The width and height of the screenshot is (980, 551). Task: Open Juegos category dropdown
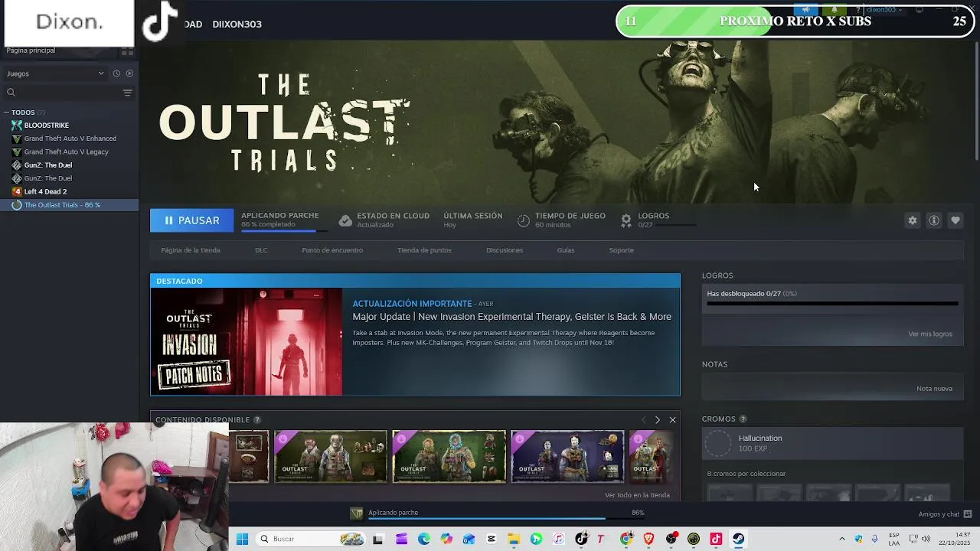pyautogui.click(x=55, y=73)
